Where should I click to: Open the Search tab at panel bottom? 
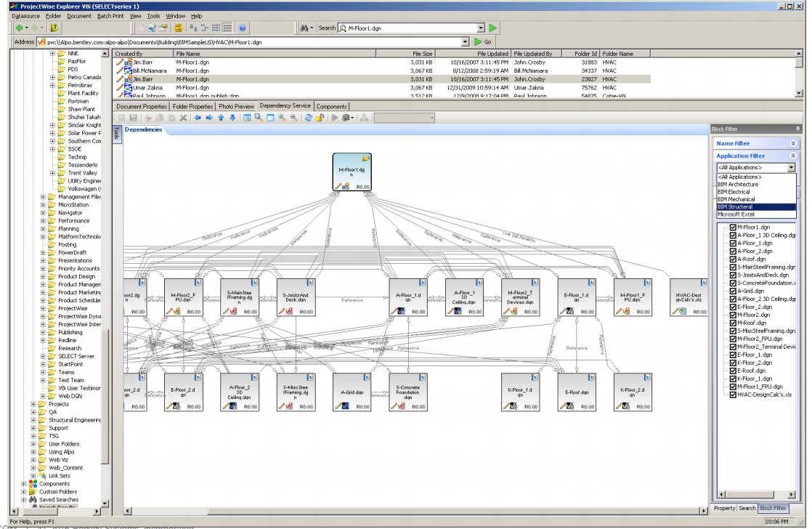click(747, 508)
